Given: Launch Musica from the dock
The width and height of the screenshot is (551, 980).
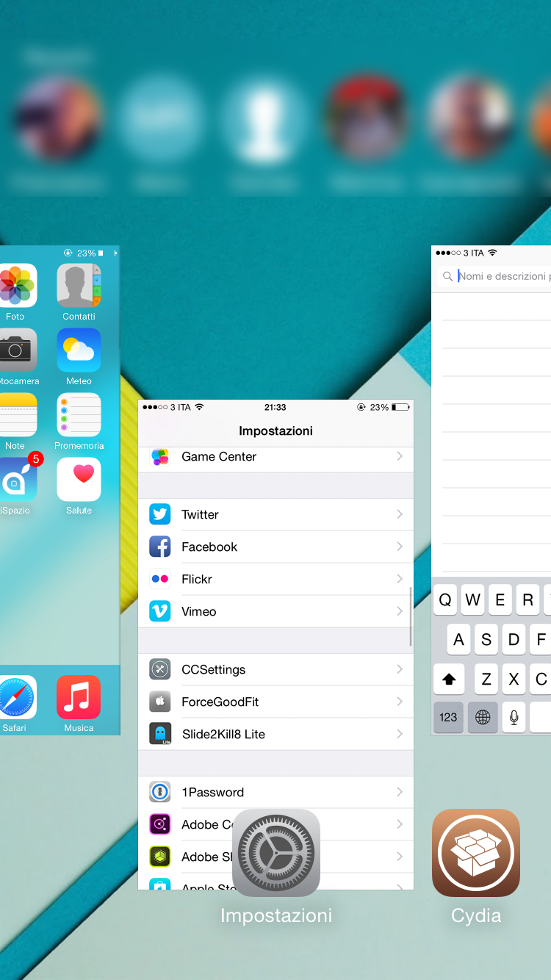Looking at the screenshot, I should [x=79, y=697].
